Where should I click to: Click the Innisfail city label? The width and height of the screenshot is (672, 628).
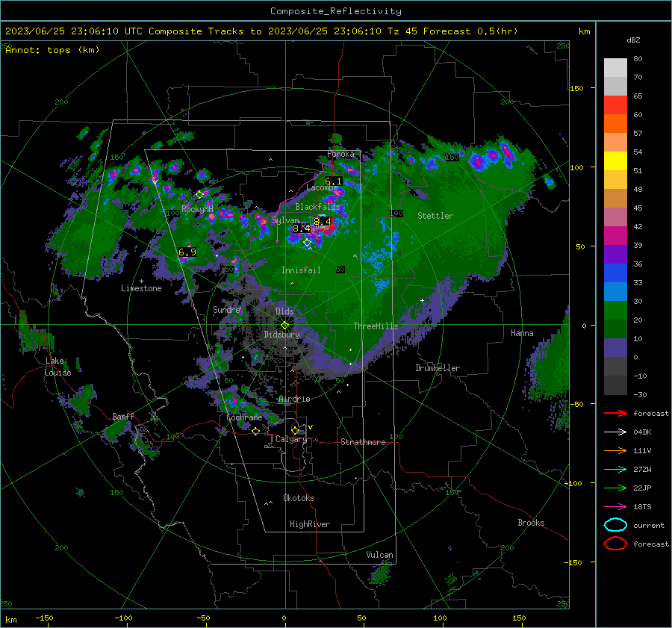[x=301, y=270]
